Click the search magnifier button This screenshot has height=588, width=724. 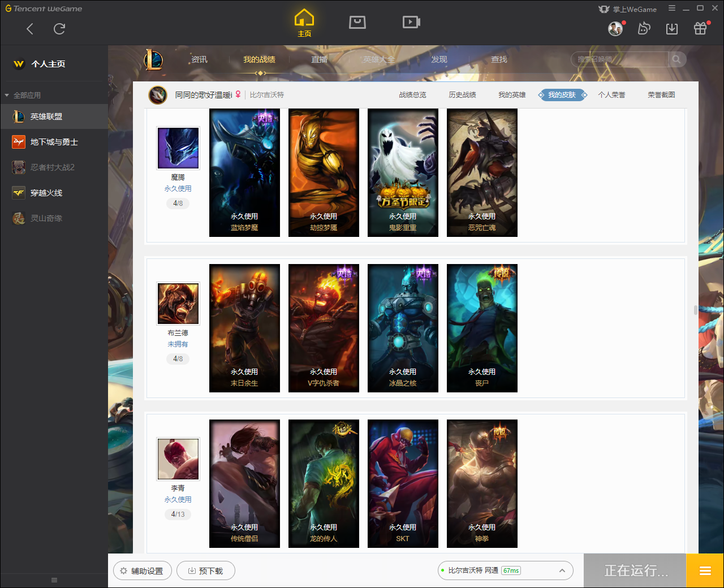676,59
